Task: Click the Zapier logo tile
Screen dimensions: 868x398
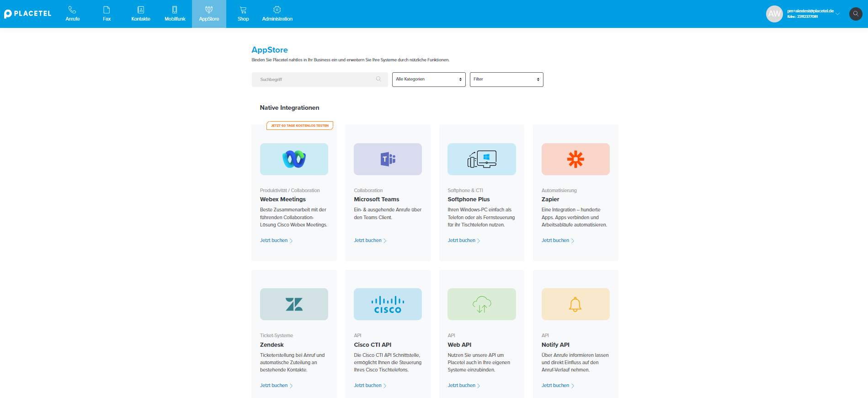Action: 575,159
